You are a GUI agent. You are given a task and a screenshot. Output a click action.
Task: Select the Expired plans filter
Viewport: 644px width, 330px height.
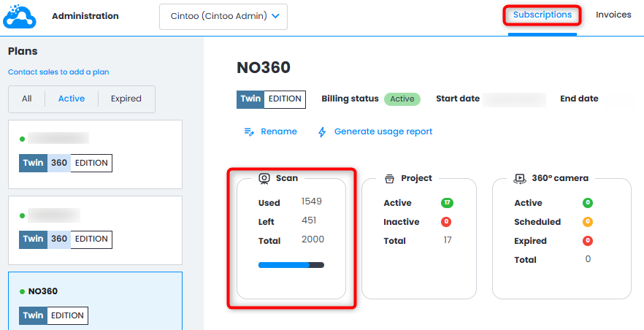[126, 99]
